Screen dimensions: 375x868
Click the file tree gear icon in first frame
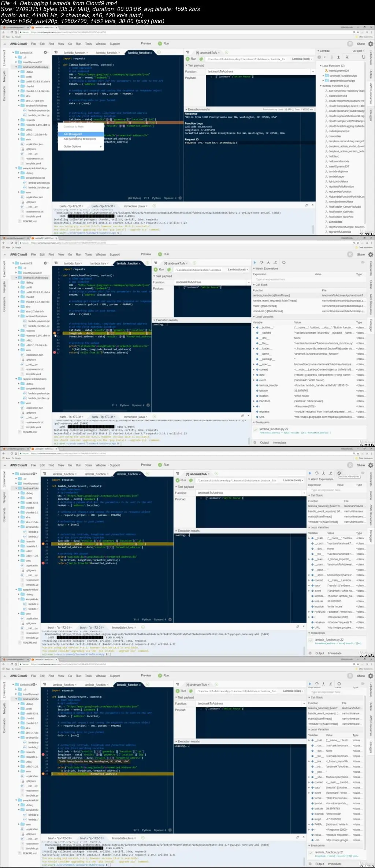point(45,52)
